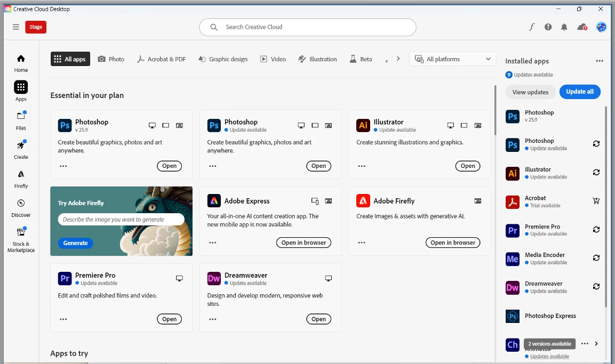Select Apps in the sidebar
This screenshot has height=364, width=615.
21,91
